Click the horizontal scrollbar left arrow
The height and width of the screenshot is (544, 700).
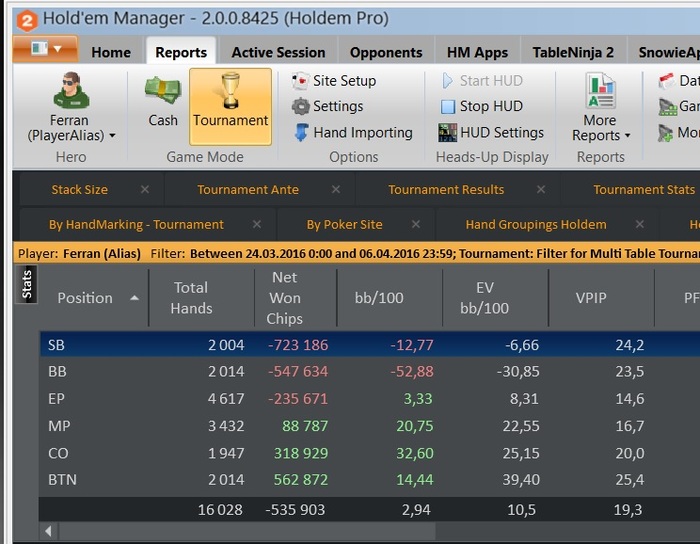49,531
